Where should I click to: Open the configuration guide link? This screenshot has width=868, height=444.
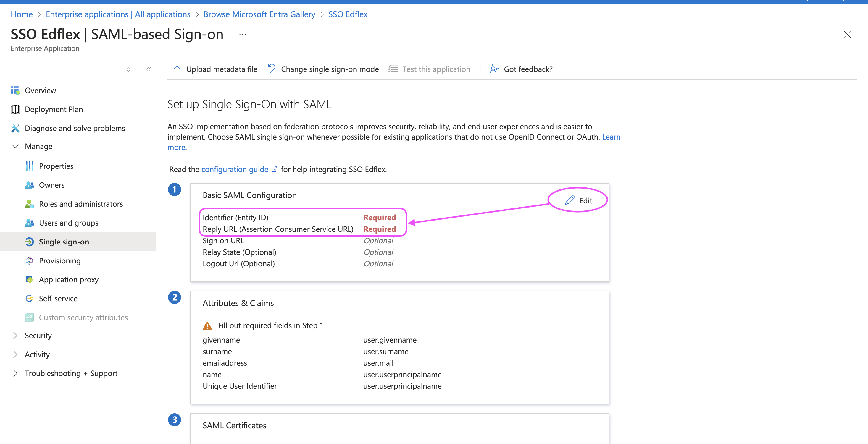pos(235,169)
